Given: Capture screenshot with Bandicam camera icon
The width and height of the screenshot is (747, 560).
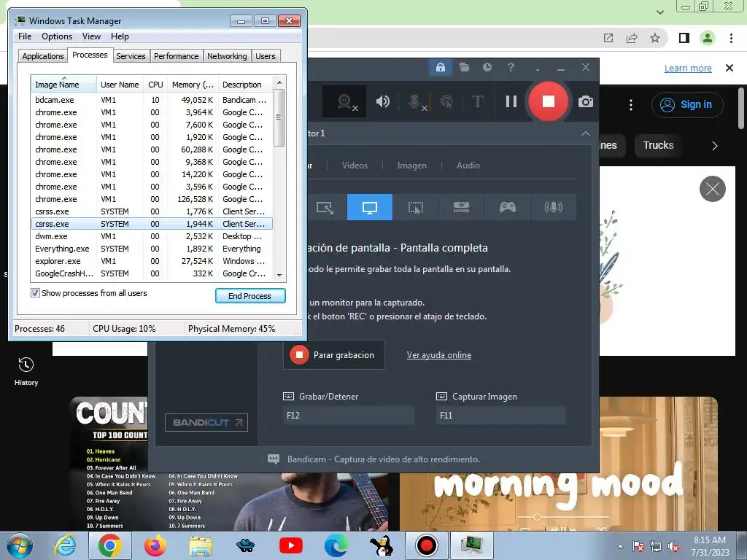Looking at the screenshot, I should 586,101.
